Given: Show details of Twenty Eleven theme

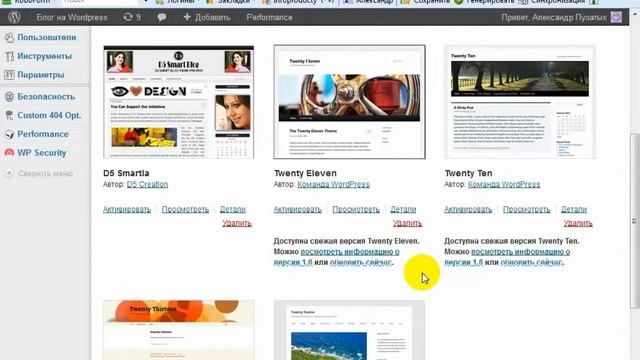Looking at the screenshot, I should click(403, 209).
